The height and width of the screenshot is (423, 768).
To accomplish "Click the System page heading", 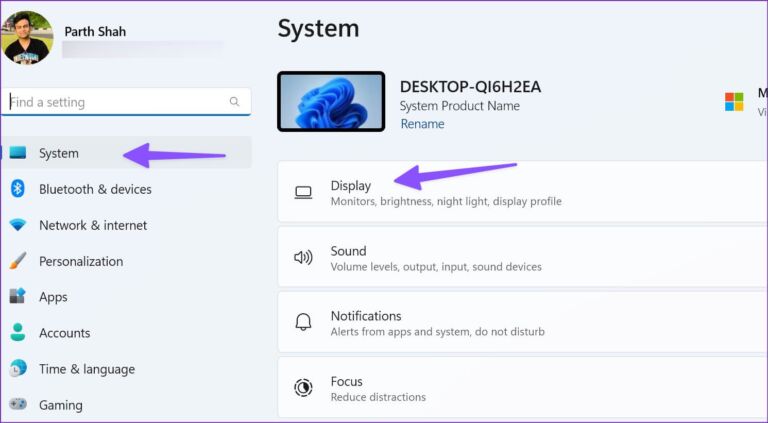I will tap(318, 28).
